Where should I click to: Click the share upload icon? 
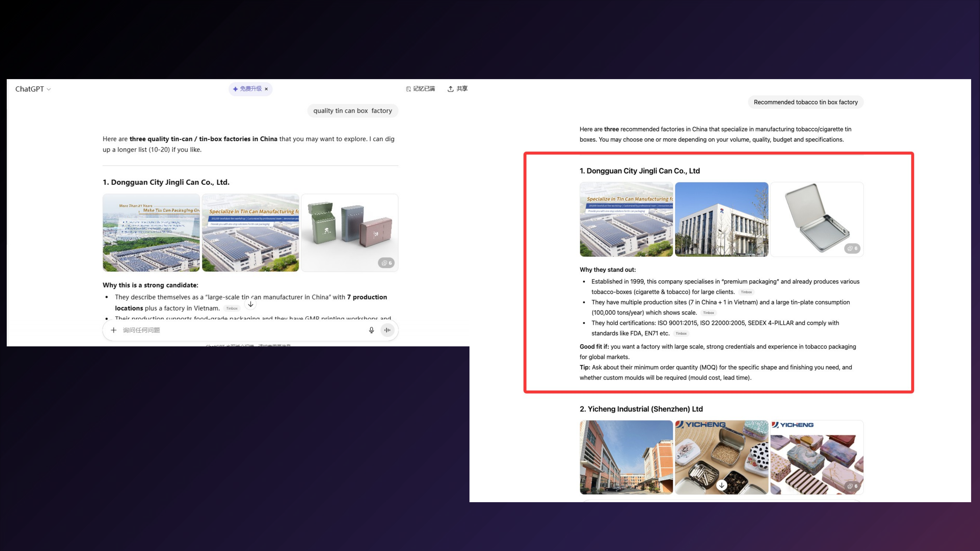[450, 89]
